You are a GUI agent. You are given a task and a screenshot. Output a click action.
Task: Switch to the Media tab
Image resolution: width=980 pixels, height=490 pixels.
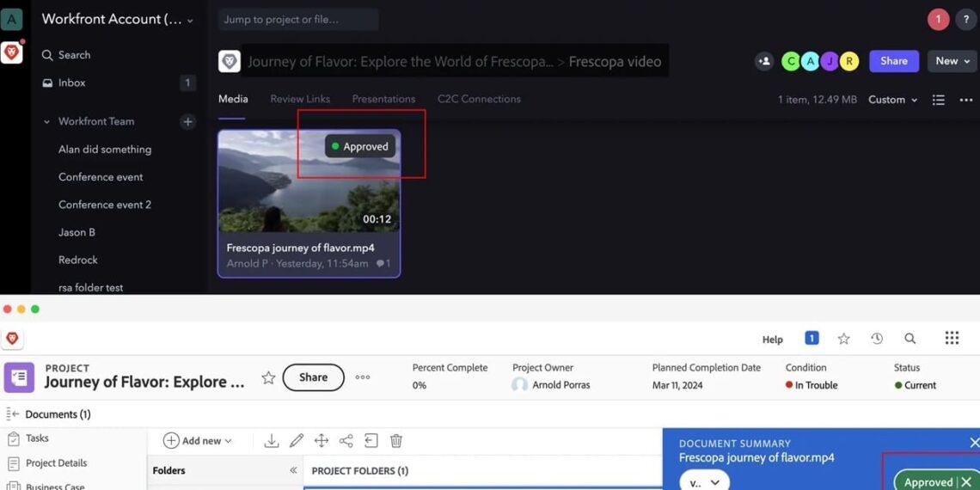[x=233, y=99]
